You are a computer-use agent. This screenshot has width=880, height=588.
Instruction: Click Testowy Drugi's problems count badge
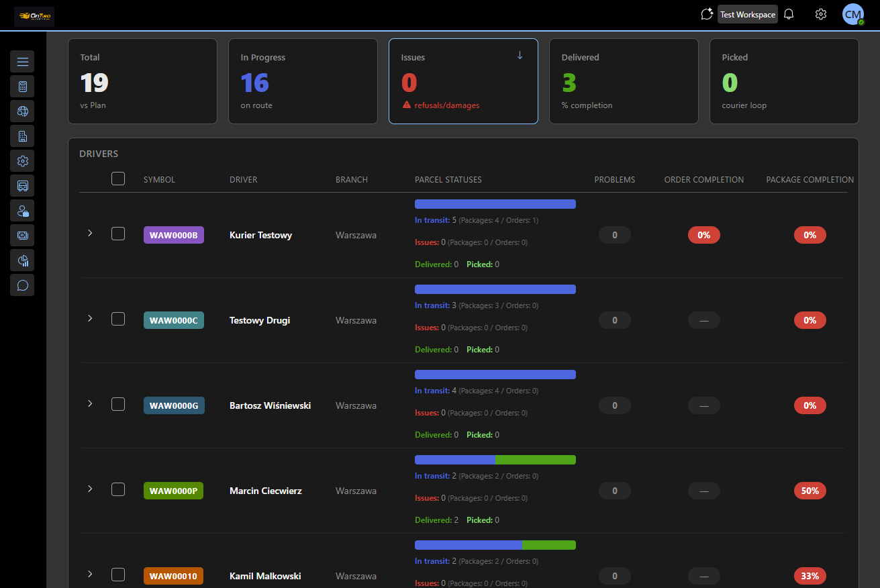615,320
